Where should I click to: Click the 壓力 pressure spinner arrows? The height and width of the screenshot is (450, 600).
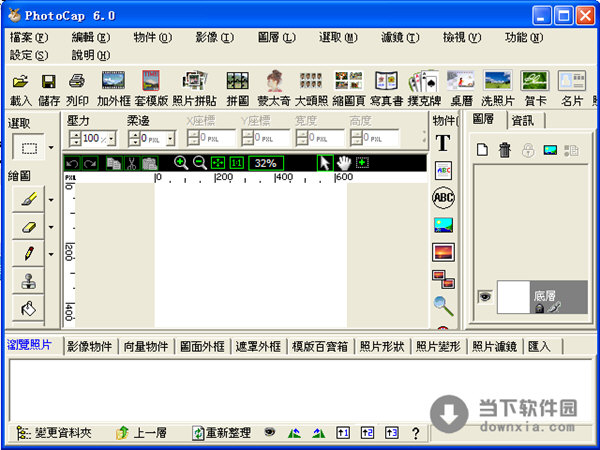(x=75, y=138)
